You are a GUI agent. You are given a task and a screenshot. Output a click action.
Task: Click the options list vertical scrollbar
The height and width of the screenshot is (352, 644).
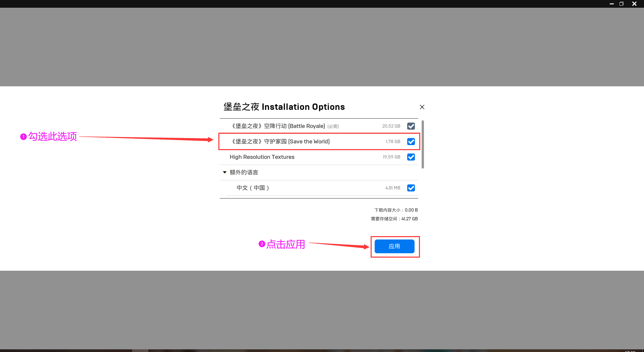coord(423,144)
